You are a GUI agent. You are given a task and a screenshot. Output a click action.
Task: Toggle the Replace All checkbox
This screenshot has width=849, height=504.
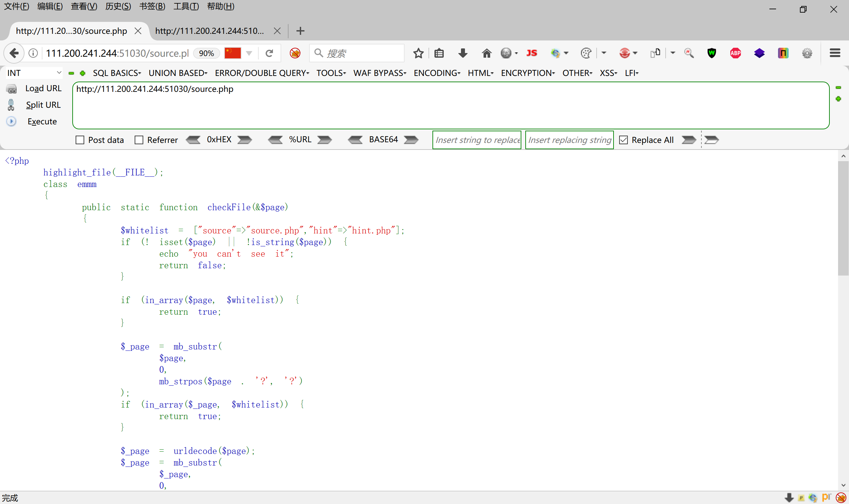click(x=624, y=140)
